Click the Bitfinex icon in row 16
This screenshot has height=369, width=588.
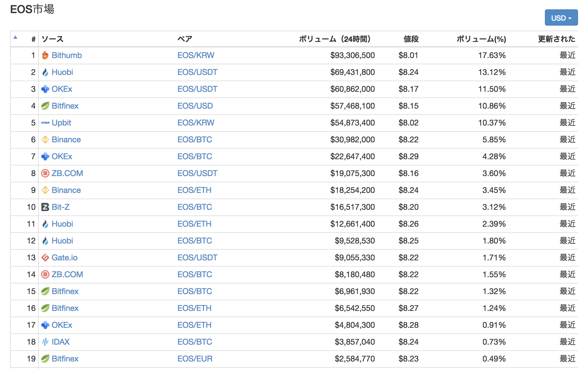(x=45, y=308)
